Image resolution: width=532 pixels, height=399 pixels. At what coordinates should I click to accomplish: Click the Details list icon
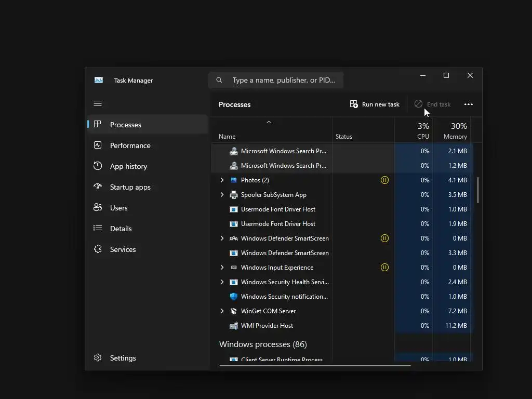pos(98,228)
